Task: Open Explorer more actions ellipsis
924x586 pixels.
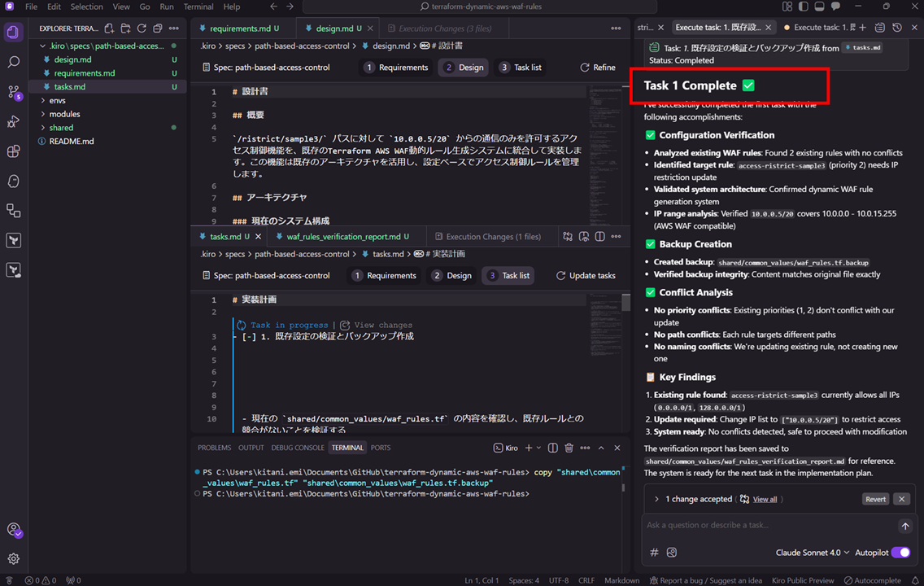Action: coord(174,28)
